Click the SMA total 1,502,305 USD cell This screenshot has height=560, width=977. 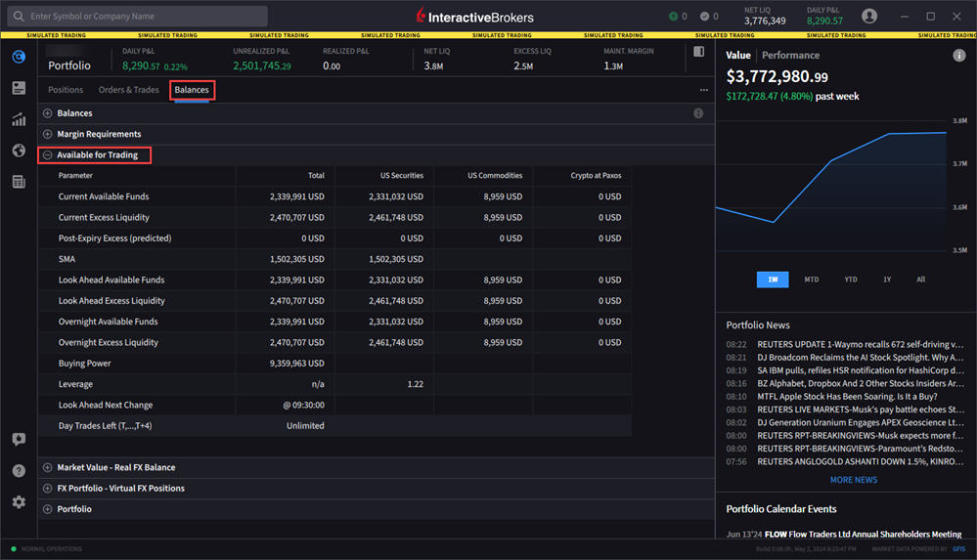296,259
